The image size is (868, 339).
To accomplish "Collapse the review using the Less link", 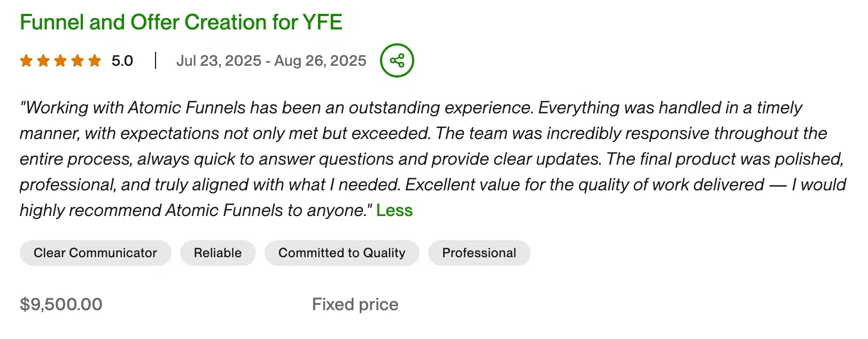I will coord(394,210).
